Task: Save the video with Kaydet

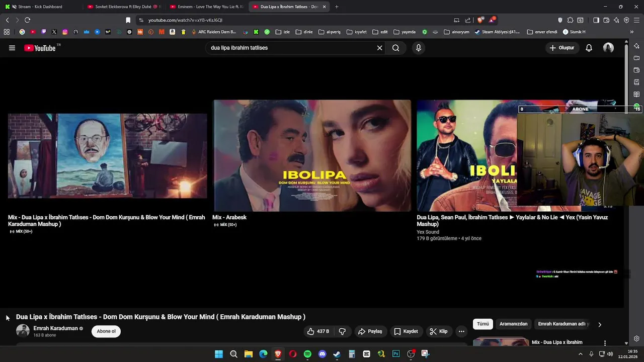Action: tap(406, 331)
